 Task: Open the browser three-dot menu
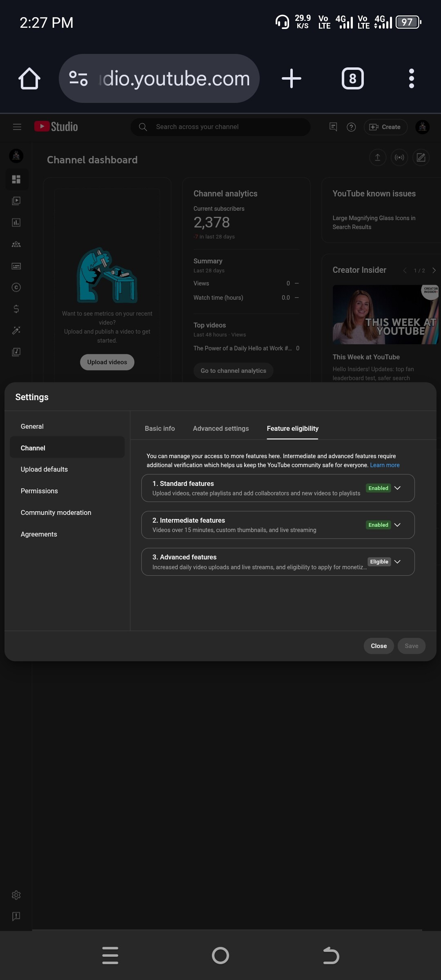pyautogui.click(x=412, y=78)
